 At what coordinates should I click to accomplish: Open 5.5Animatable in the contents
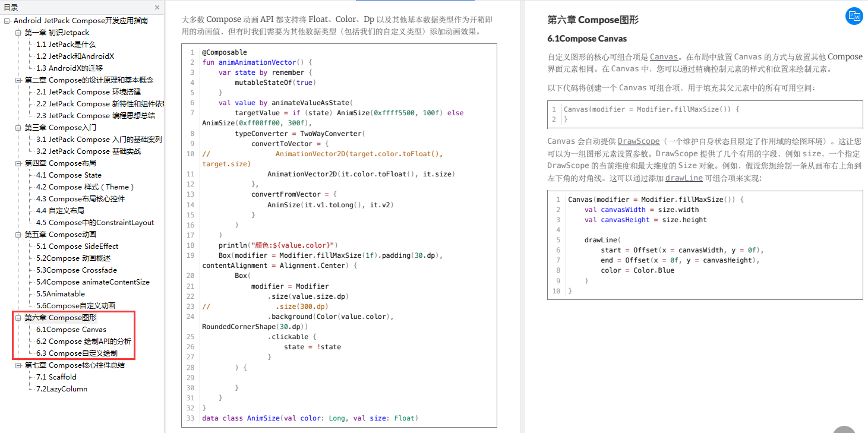61,294
